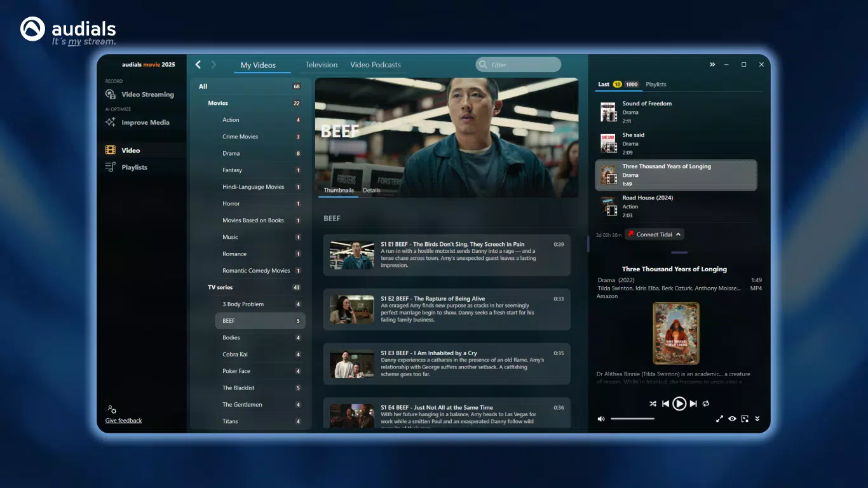Select Romantic Comedy Movies
This screenshot has height=488, width=868.
260,270
